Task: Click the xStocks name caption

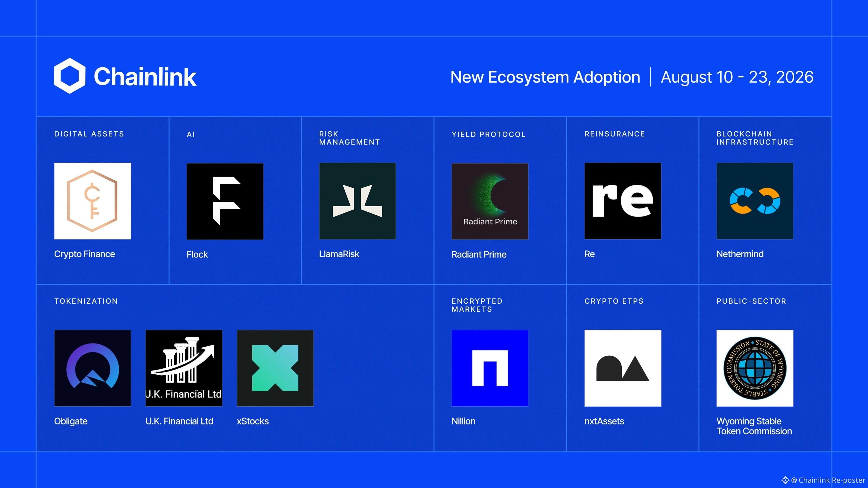Action: [253, 421]
